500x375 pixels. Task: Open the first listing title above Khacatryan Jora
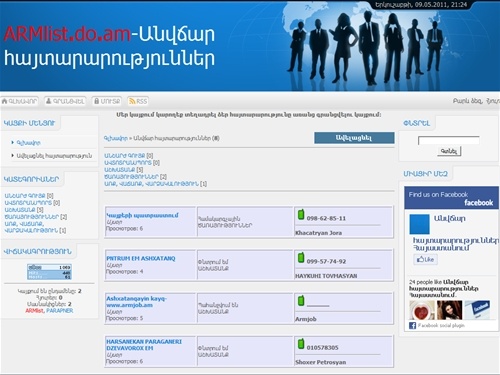[x=142, y=215]
